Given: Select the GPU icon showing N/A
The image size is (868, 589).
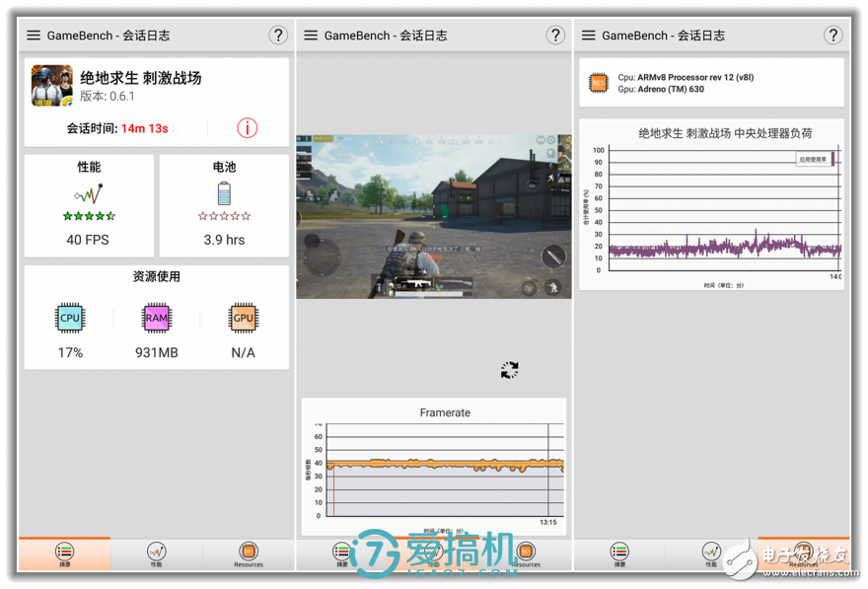Looking at the screenshot, I should pos(243,318).
